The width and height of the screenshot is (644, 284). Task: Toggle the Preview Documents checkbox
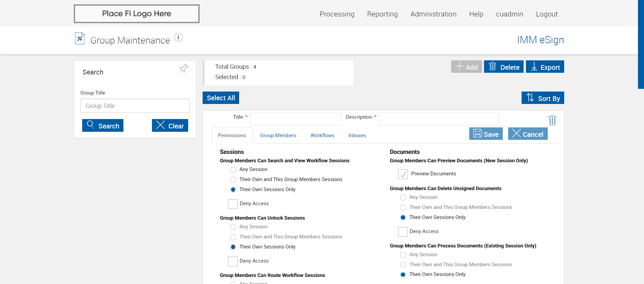(x=403, y=174)
